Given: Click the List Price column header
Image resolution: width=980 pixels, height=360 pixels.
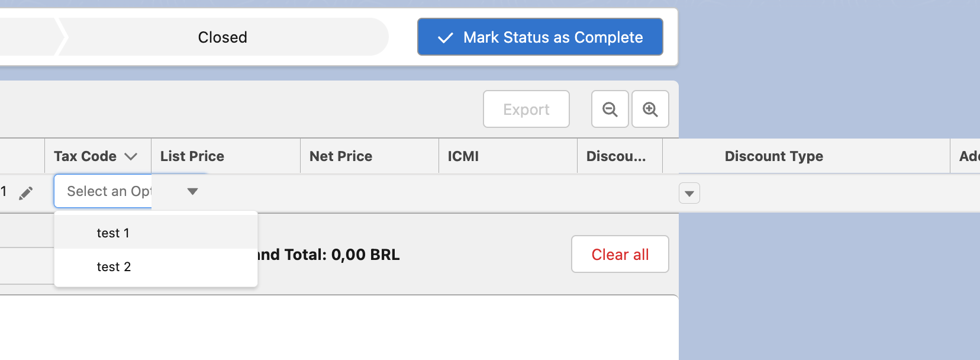Looking at the screenshot, I should pos(192,156).
